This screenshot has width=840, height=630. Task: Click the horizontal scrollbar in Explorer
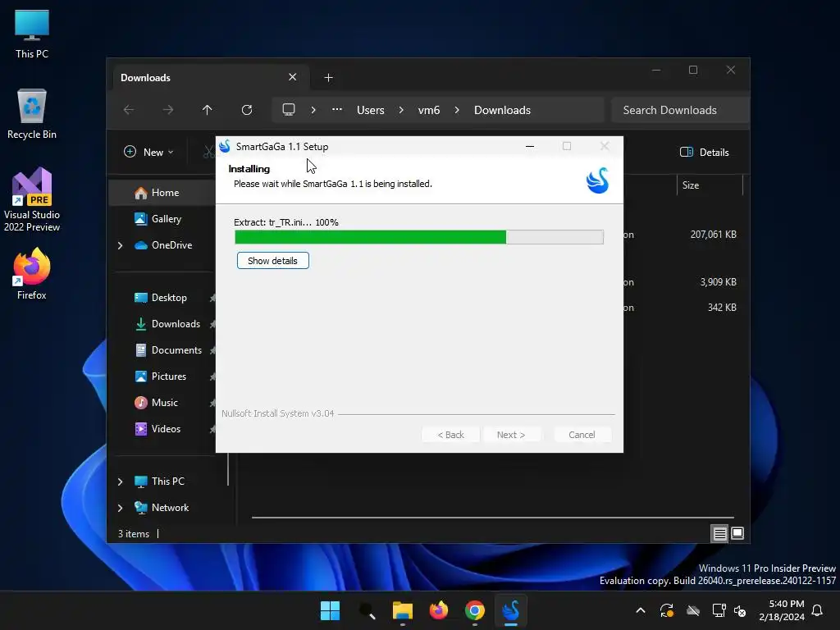point(492,518)
